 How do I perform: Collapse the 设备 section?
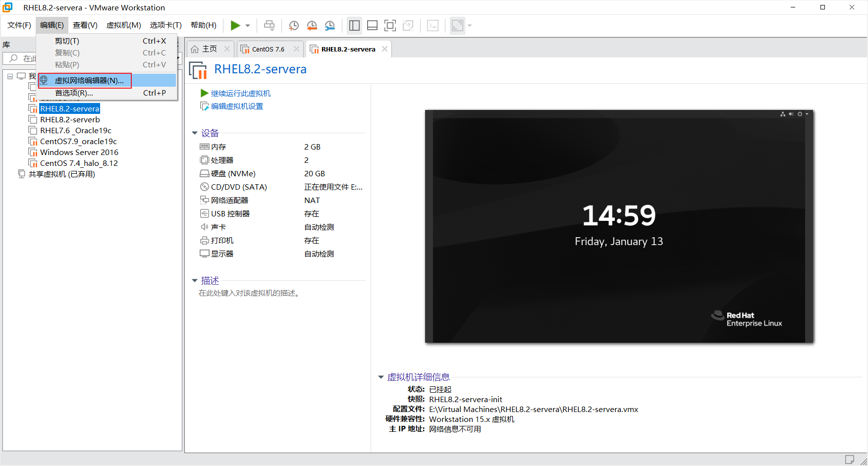coord(195,133)
